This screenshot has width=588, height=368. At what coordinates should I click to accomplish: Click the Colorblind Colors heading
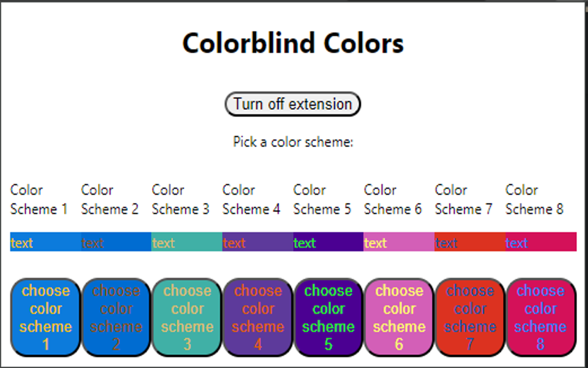point(293,43)
